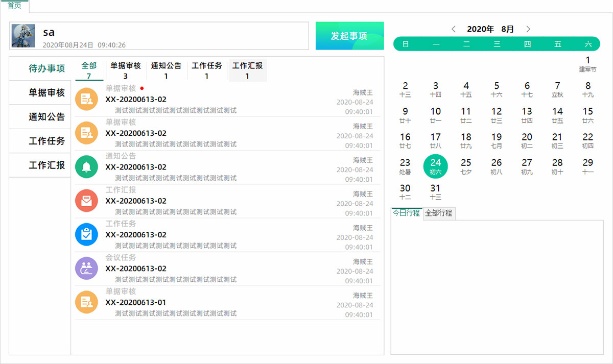Select highlighted date 24 初六
613x364 pixels.
[436, 166]
